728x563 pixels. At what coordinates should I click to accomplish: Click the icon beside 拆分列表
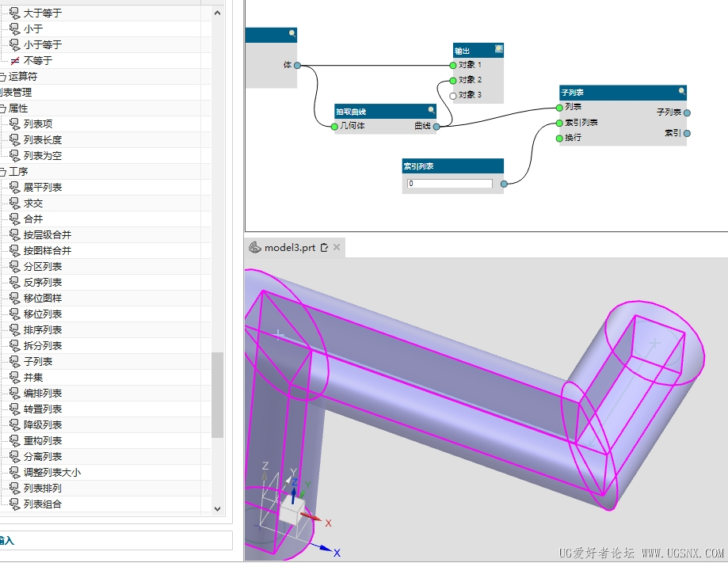[15, 346]
